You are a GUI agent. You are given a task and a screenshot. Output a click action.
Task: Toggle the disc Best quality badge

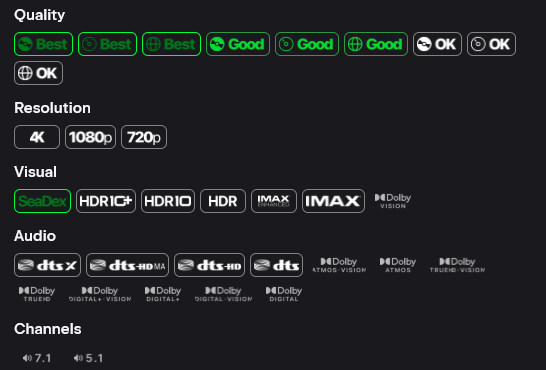(107, 44)
